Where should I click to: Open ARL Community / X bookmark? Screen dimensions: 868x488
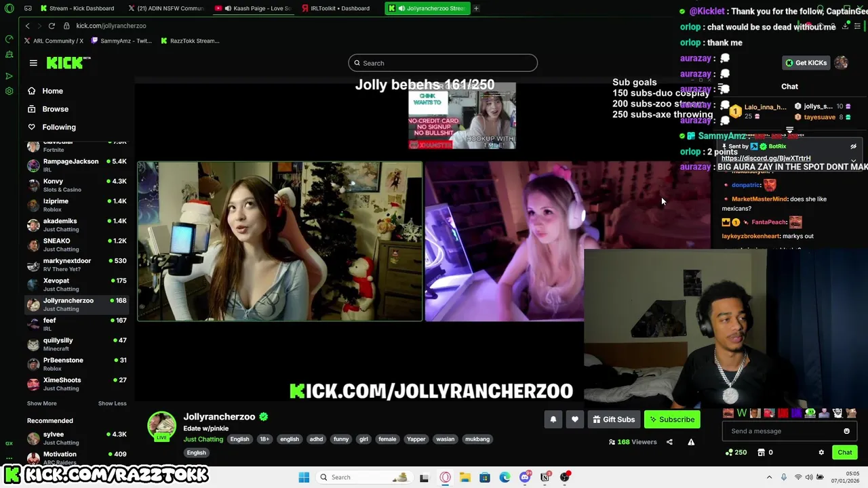tap(54, 41)
